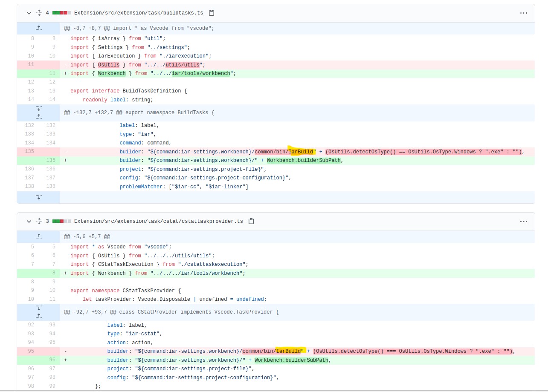Click the buildtasks.ts filename link
This screenshot has width=548, height=392.
click(x=139, y=13)
